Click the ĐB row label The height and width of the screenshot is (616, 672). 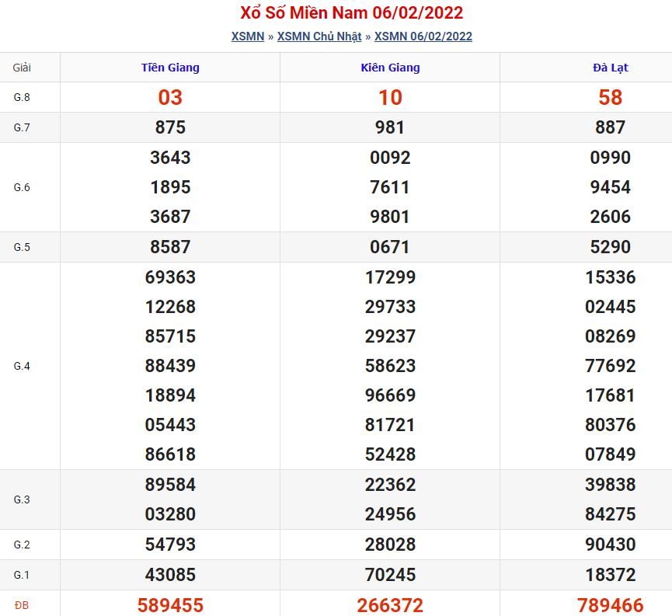[x=22, y=605]
